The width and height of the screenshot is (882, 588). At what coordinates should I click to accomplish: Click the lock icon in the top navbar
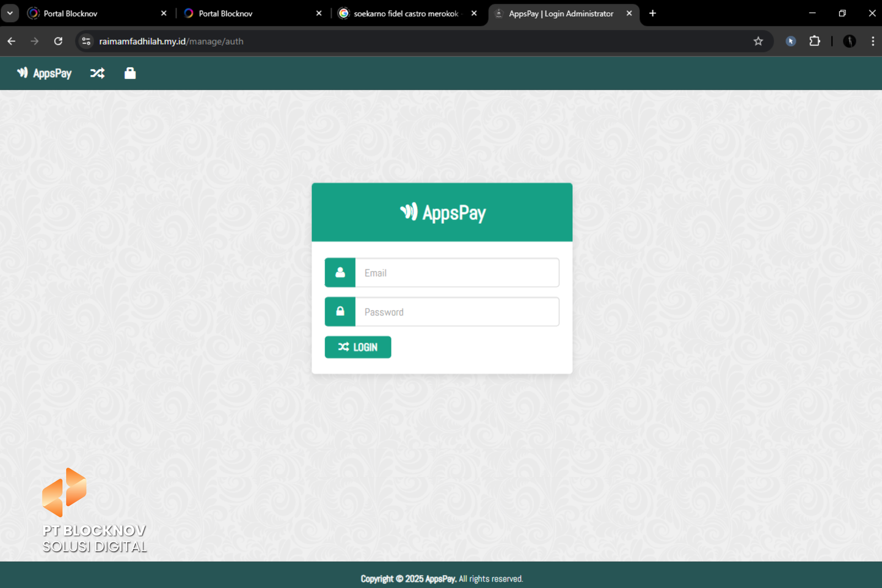click(x=130, y=73)
